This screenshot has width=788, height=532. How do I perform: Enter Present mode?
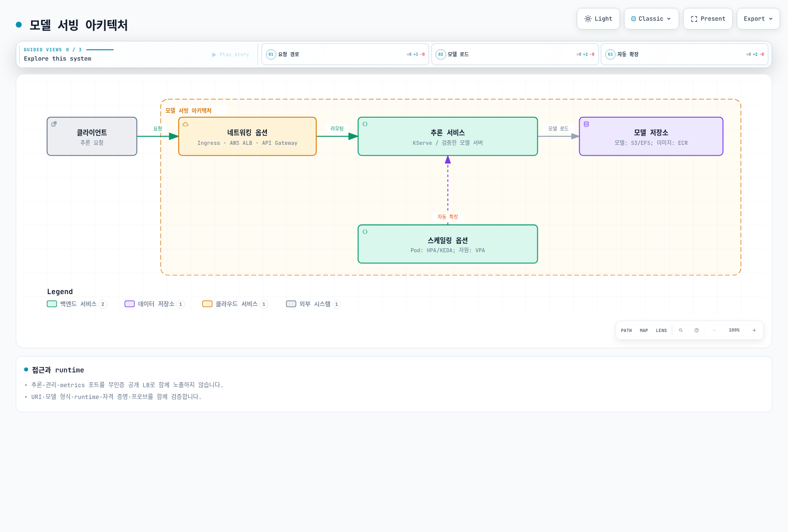coord(708,19)
